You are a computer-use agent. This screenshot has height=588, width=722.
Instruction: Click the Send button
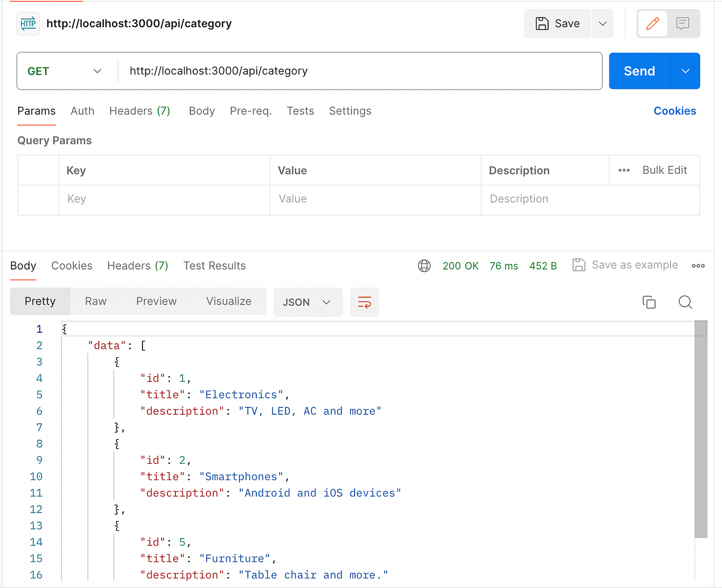coord(640,71)
